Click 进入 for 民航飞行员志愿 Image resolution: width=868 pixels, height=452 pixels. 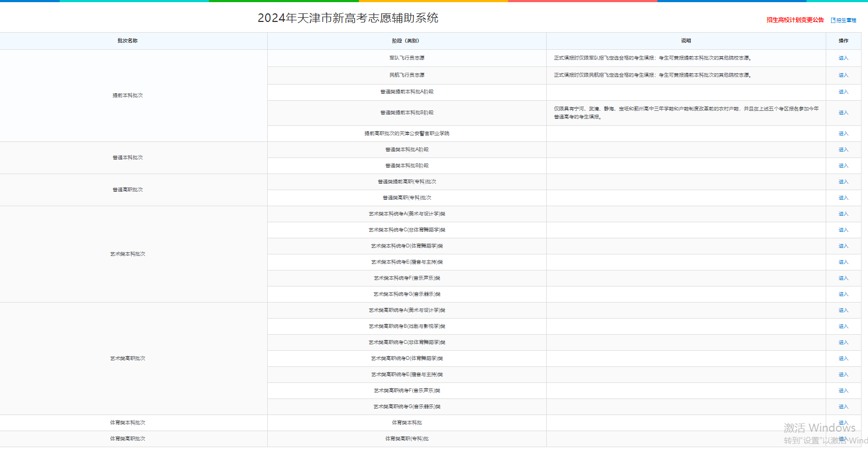tap(843, 75)
